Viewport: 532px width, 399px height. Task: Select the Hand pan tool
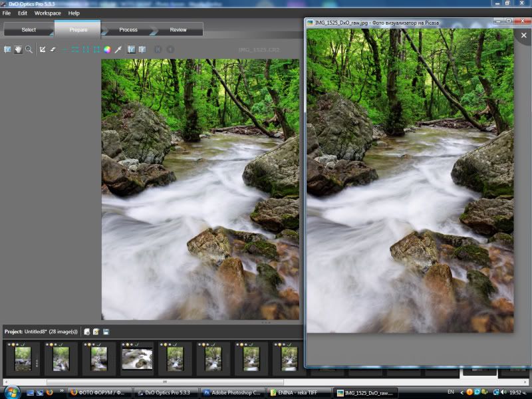pyautogui.click(x=18, y=49)
